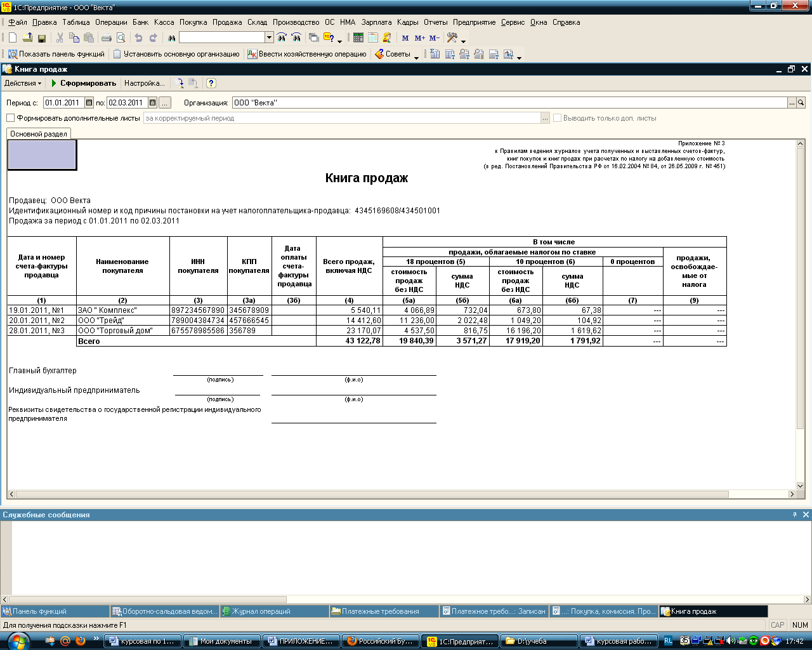Expand the search text combo box
This screenshot has height=650, width=812.
269,38
